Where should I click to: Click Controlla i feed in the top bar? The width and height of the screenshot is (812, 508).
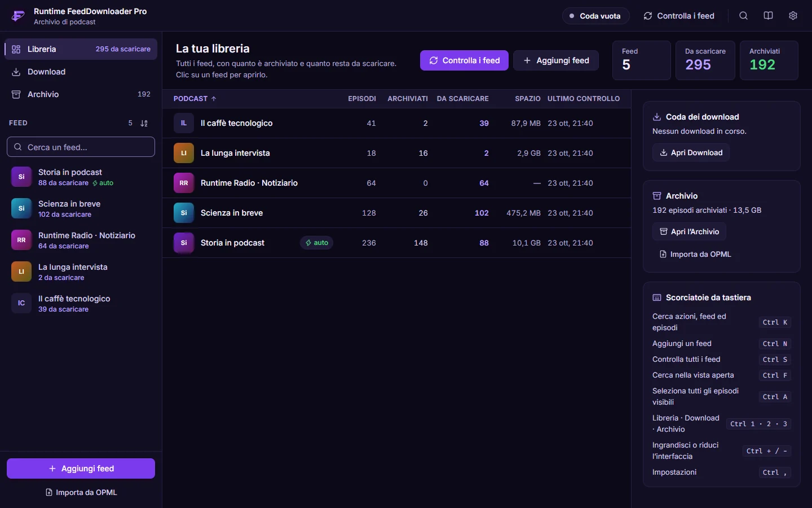click(x=679, y=16)
